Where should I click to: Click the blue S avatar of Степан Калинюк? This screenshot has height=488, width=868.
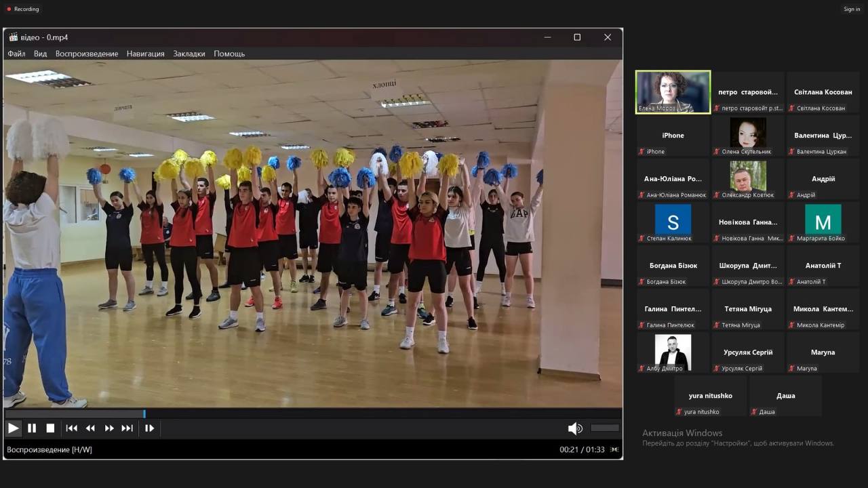pyautogui.click(x=673, y=220)
